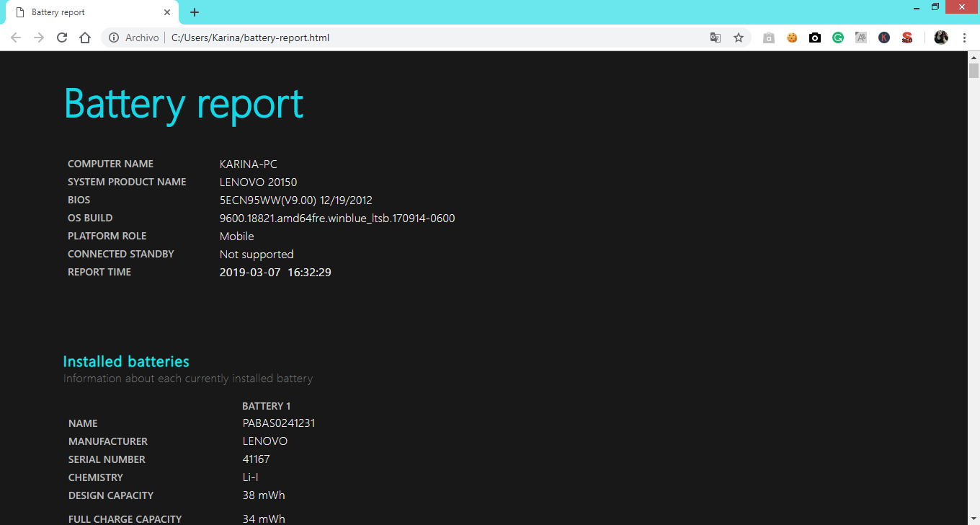Click the FULL CHARGE CAPACITY label
This screenshot has height=525, width=980.
125,519
